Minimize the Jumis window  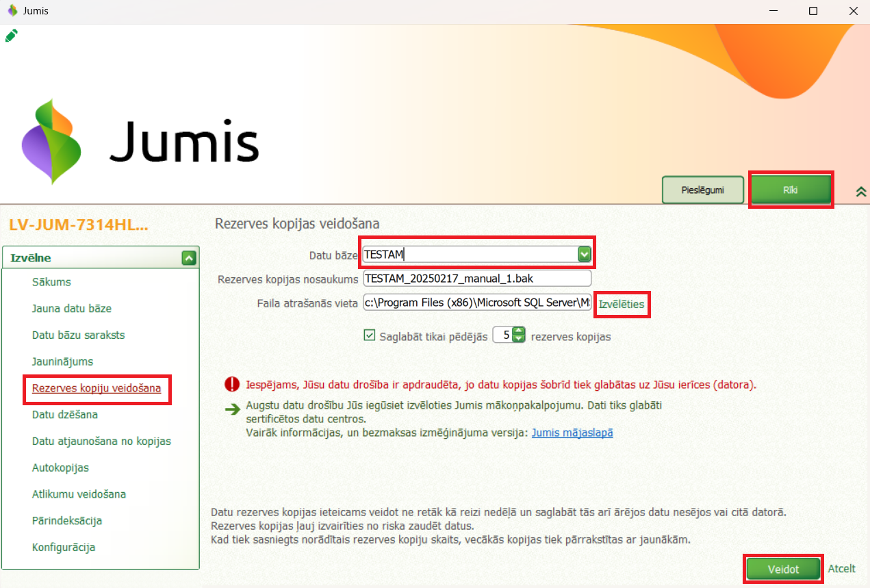(772, 12)
